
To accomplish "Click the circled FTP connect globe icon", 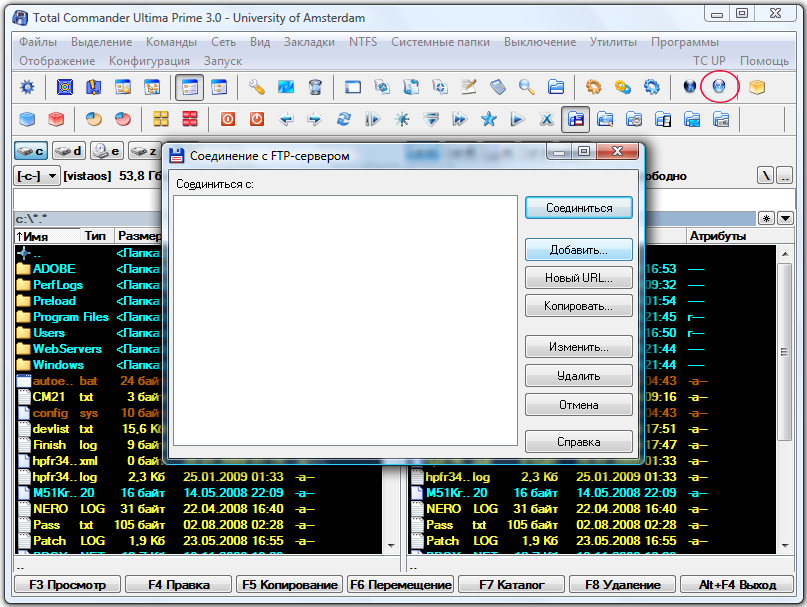I will [719, 86].
